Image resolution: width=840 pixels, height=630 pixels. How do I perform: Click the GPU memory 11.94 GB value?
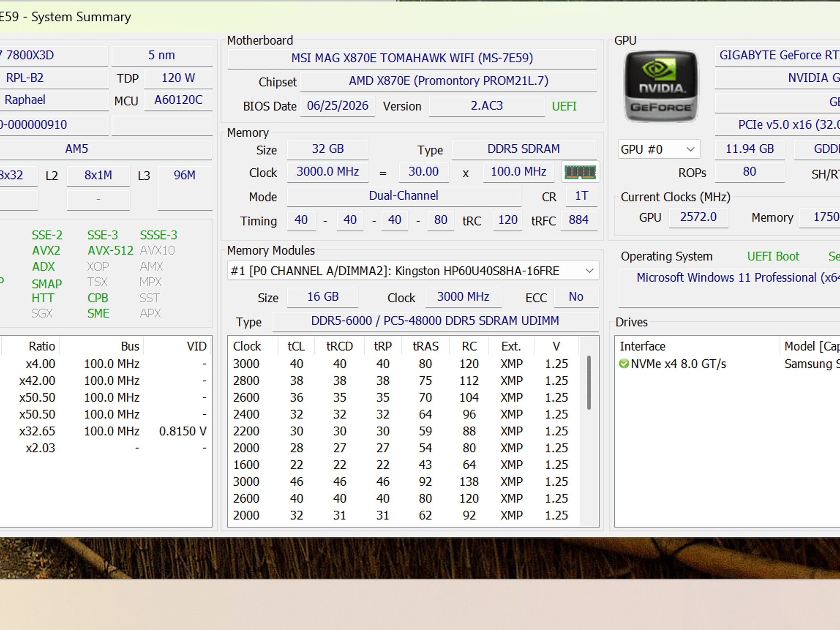(750, 149)
